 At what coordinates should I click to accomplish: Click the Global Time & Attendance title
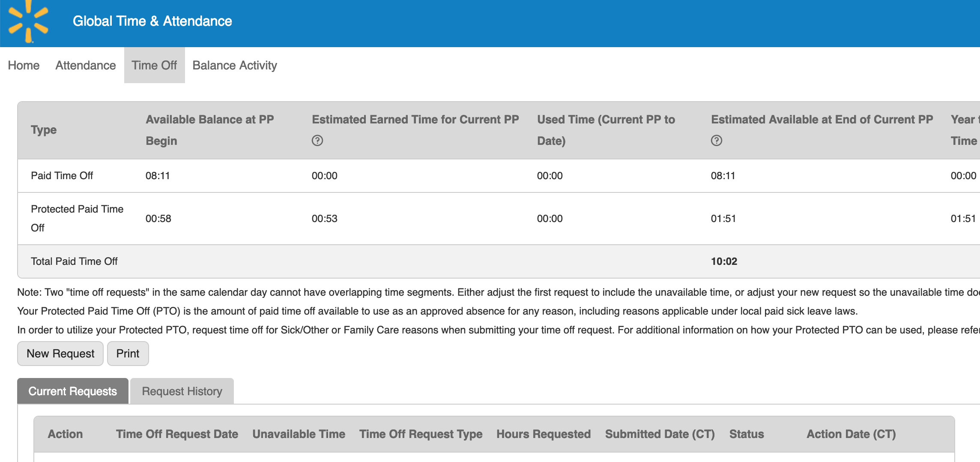[153, 21]
